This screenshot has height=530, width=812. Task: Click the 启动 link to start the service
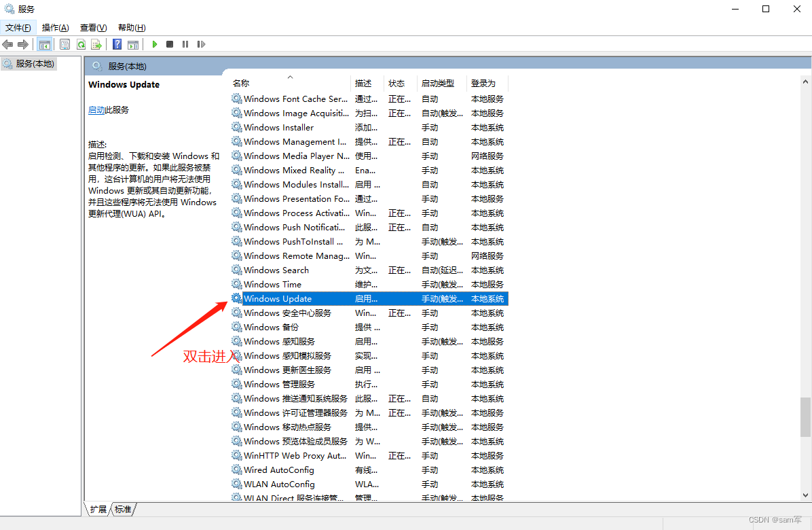tap(96, 110)
